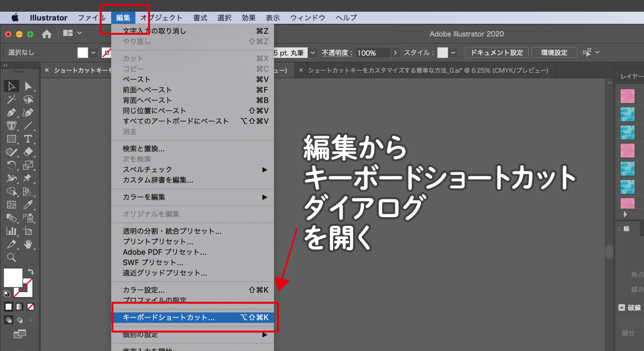Select the Zoom tool
644x351 pixels.
pyautogui.click(x=11, y=258)
